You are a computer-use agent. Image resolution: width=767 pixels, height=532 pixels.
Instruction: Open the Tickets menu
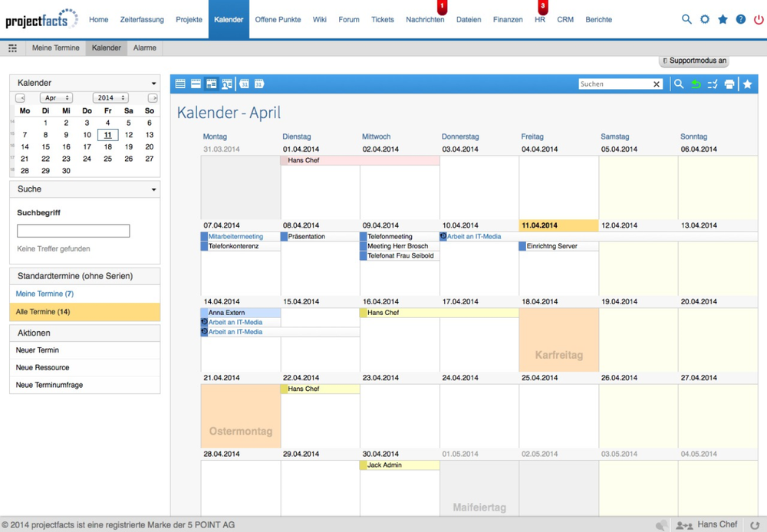[383, 20]
